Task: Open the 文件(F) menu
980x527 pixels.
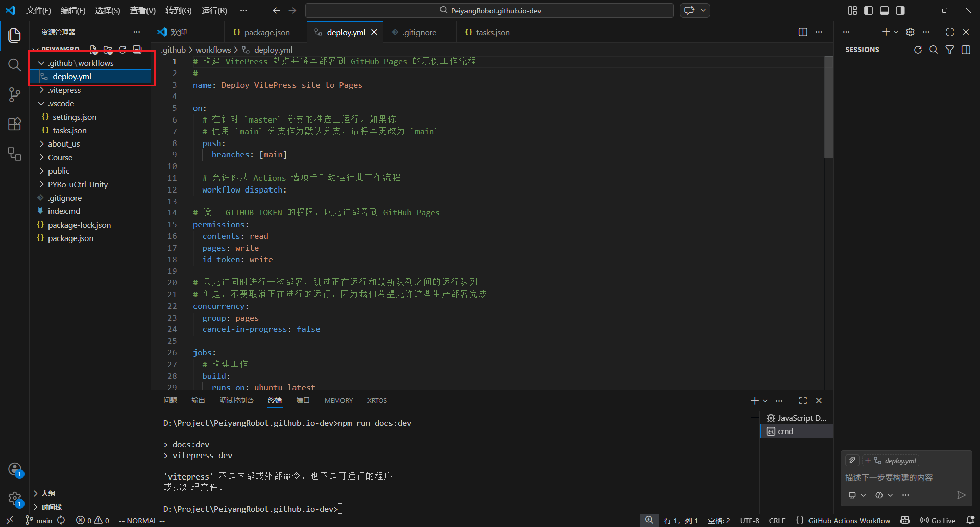Action: coord(38,10)
